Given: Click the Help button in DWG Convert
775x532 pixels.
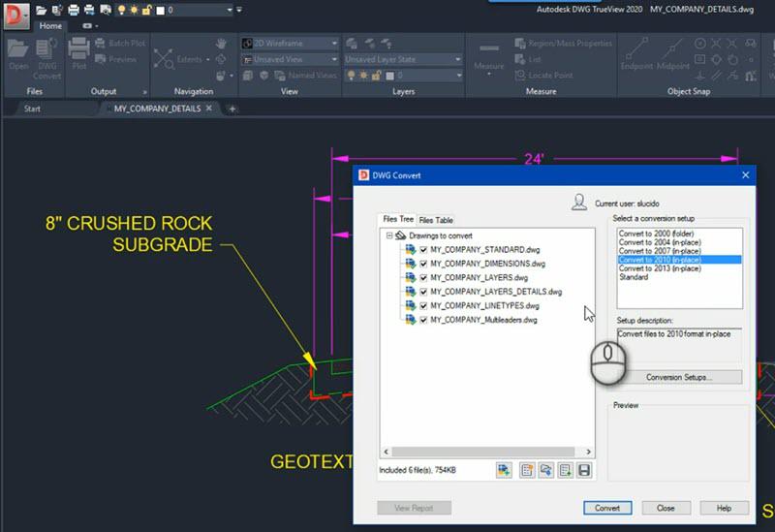Looking at the screenshot, I should [x=724, y=508].
